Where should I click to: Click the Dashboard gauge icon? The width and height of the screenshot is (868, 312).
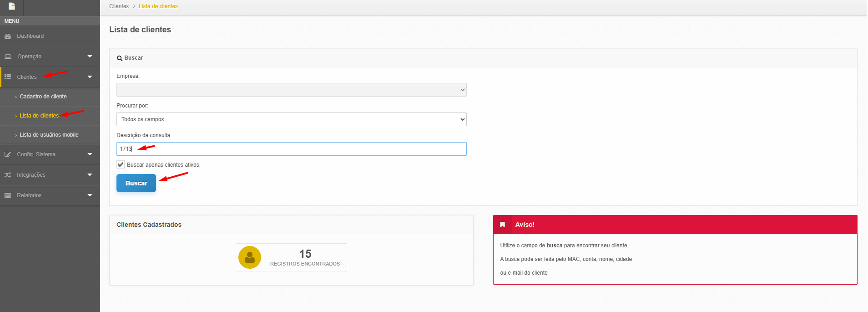pos(8,36)
